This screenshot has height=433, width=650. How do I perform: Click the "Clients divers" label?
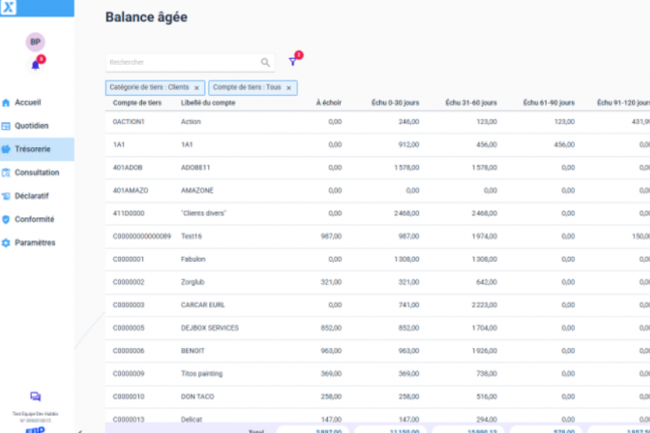(x=204, y=213)
